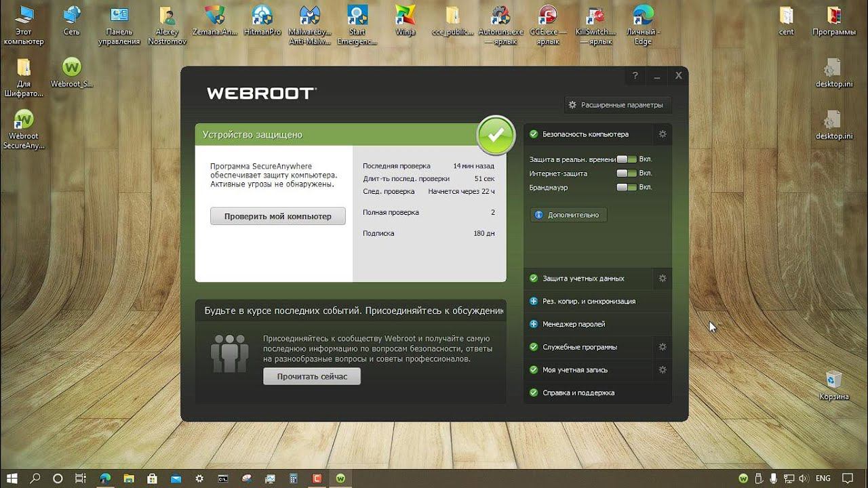The height and width of the screenshot is (488, 868).
Task: Open File Explorer from the taskbar
Action: 129,479
